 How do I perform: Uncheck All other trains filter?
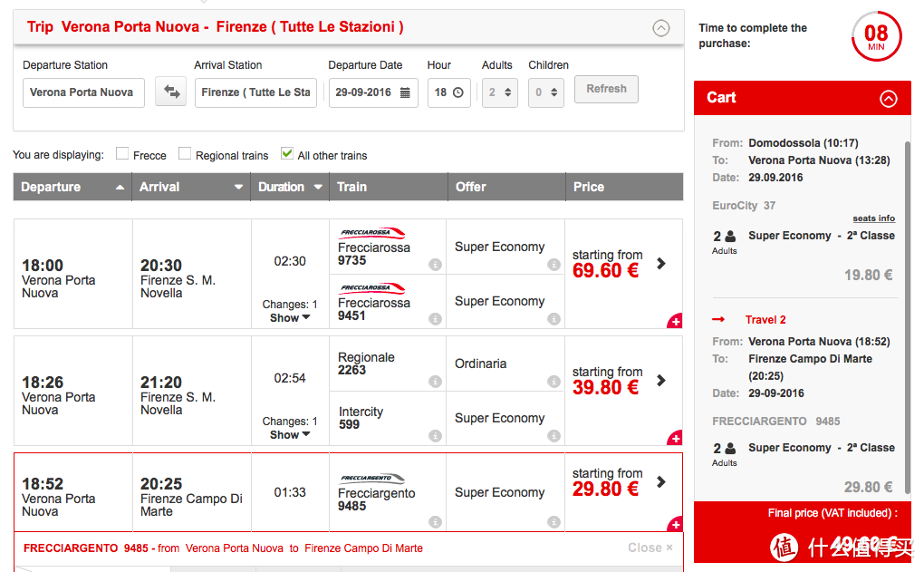287,153
